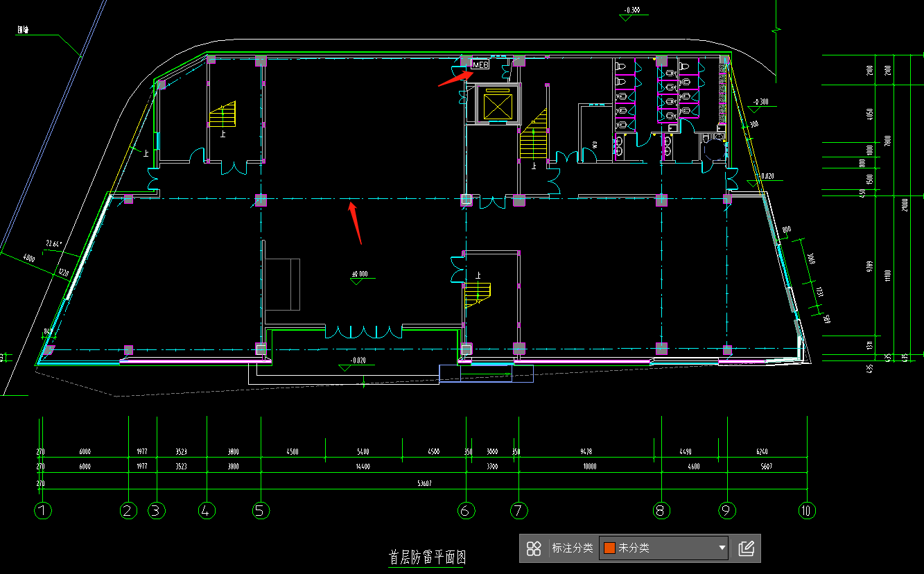
Task: Click the MEB equipotential box label
Action: click(x=480, y=65)
